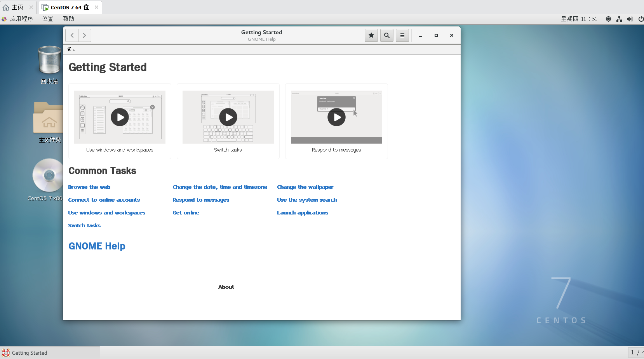Screen dimensions: 644x359
Task: Click the power icon in top panel
Action: (x=641, y=19)
